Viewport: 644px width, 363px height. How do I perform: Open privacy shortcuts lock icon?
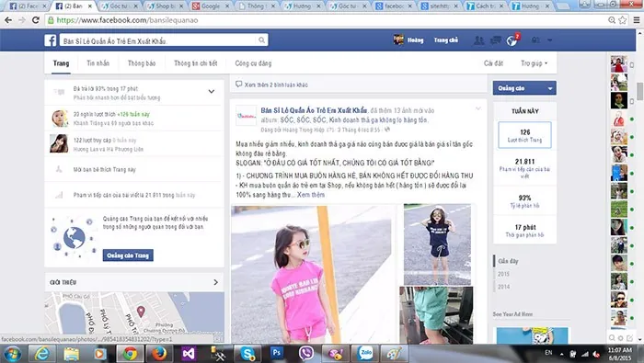point(535,40)
